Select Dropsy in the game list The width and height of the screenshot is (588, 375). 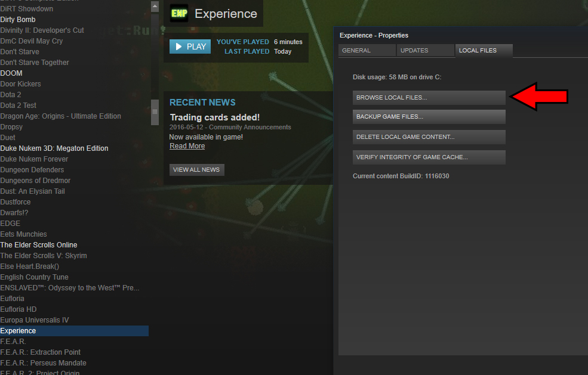pos(11,127)
